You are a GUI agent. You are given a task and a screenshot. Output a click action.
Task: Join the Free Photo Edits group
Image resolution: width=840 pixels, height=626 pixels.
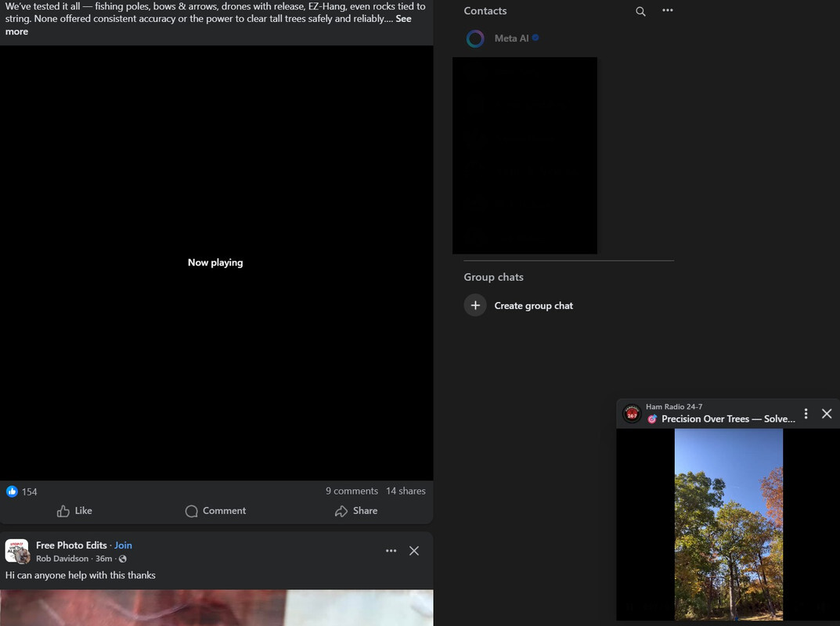pyautogui.click(x=123, y=545)
